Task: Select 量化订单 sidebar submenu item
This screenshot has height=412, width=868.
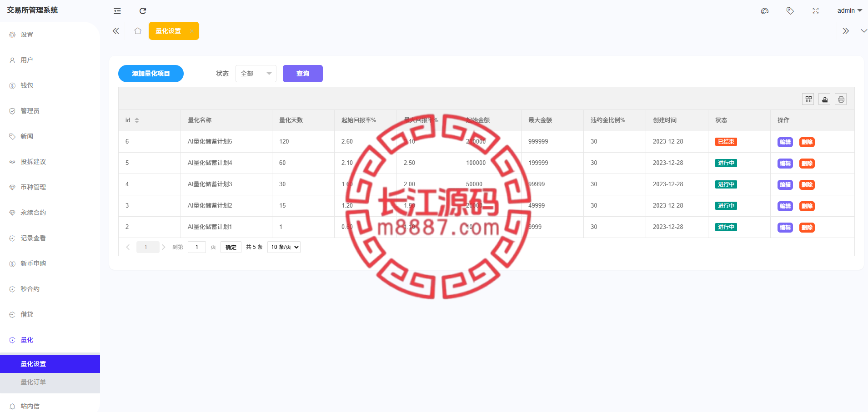Action: coord(50,382)
